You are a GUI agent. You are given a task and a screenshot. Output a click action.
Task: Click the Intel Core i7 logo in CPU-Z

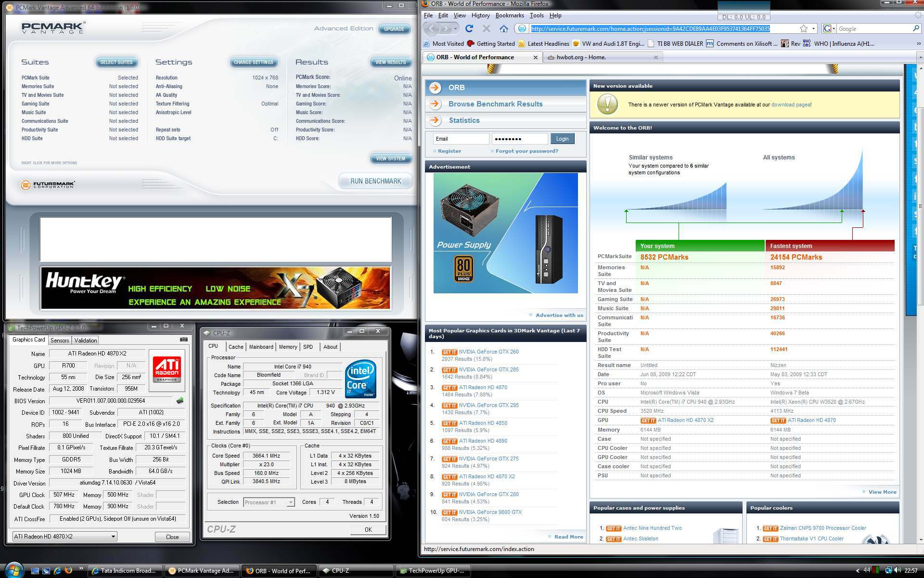coord(360,380)
